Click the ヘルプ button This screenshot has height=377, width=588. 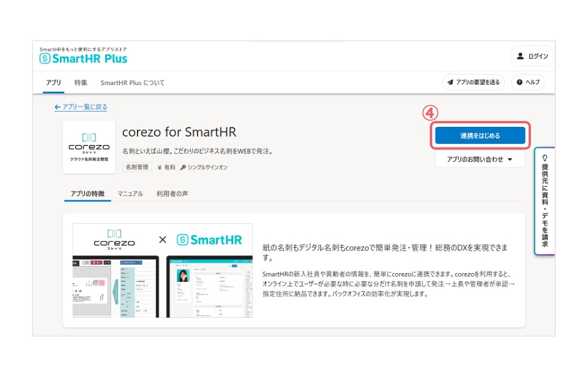click(x=528, y=82)
